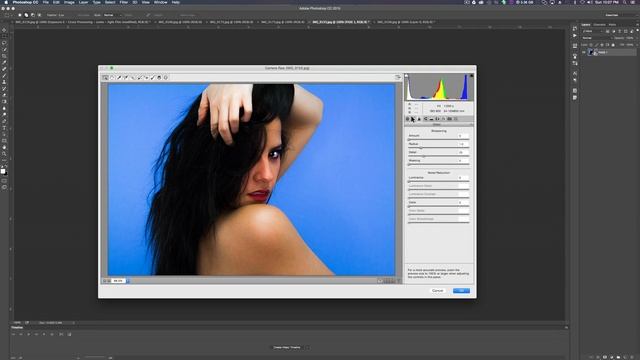Choose Subtract from Selection mode in options bar
The width and height of the screenshot is (640, 360).
(33, 15)
